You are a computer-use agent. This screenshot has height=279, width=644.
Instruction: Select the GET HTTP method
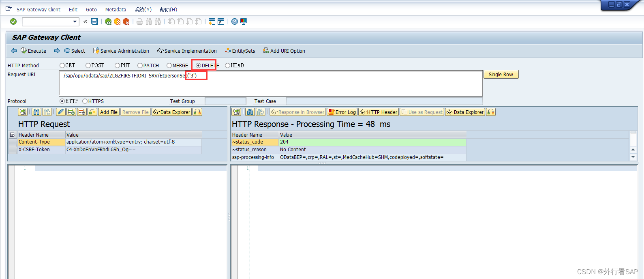tap(62, 65)
